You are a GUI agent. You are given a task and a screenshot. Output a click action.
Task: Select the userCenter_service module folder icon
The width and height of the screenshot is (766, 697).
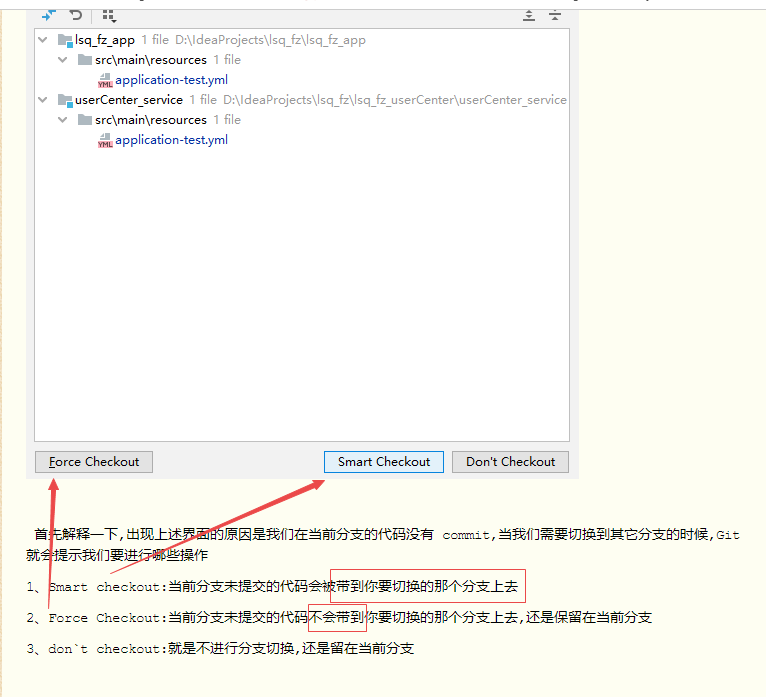point(65,100)
